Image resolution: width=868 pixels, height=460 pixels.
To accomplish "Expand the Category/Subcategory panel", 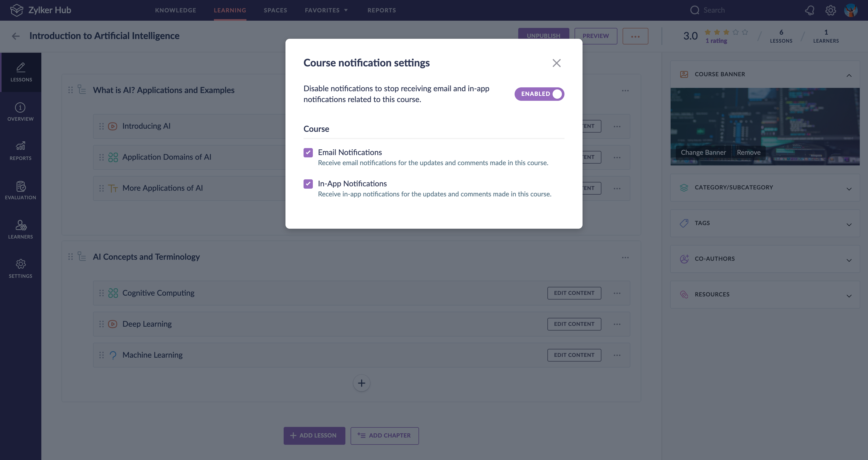I will (765, 188).
